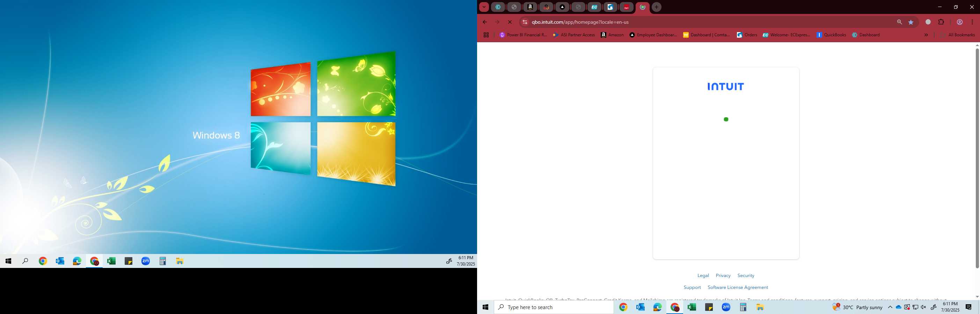Open the All Bookmarks folder

[x=958, y=35]
